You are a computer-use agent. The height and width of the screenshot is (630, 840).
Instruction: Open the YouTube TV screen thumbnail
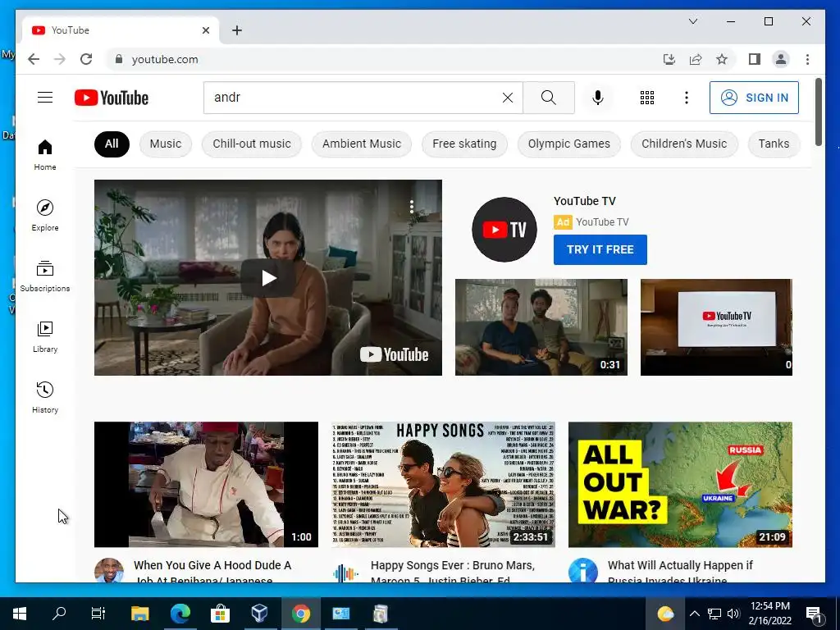(716, 326)
